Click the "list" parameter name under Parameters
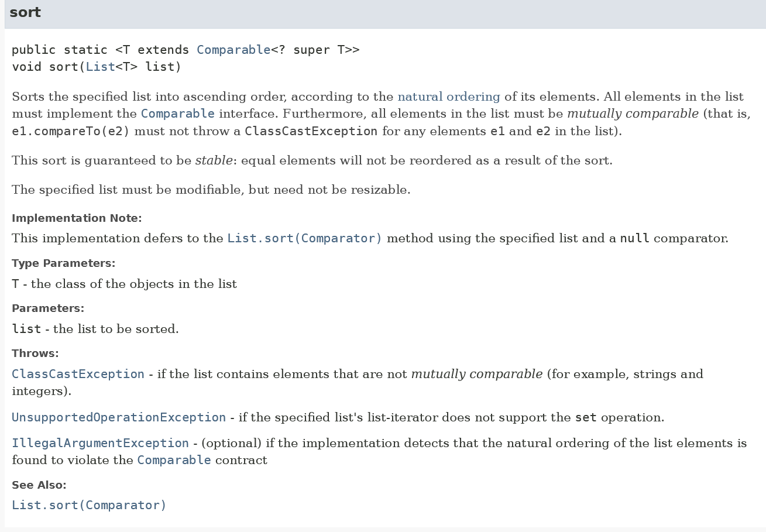 [26, 329]
